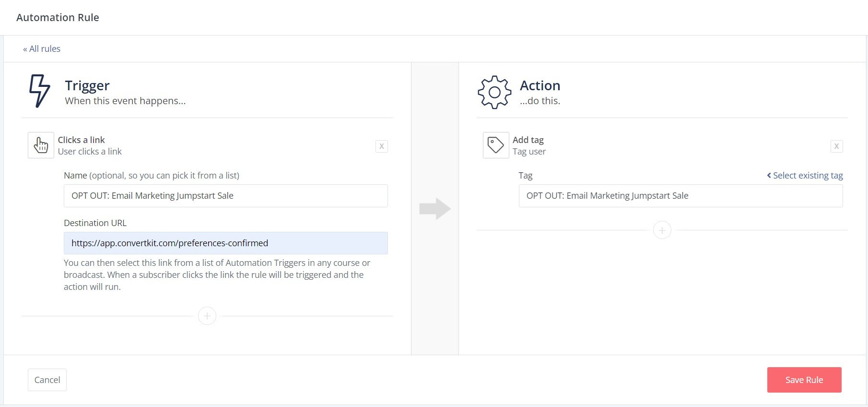The height and width of the screenshot is (407, 868).
Task: Open Select existing tag option
Action: pos(805,176)
